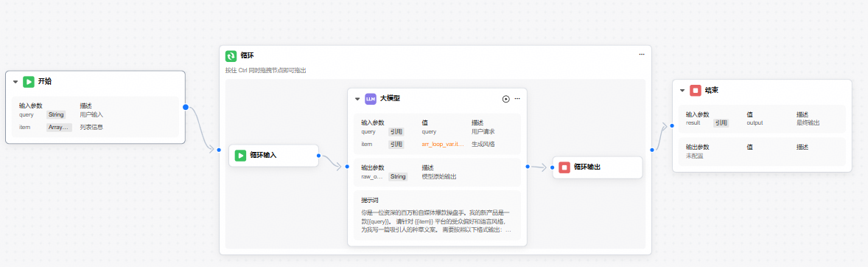Image resolution: width=868 pixels, height=267 pixels.
Task: Collapse the 开始 node with its triangle
Action: [x=15, y=82]
